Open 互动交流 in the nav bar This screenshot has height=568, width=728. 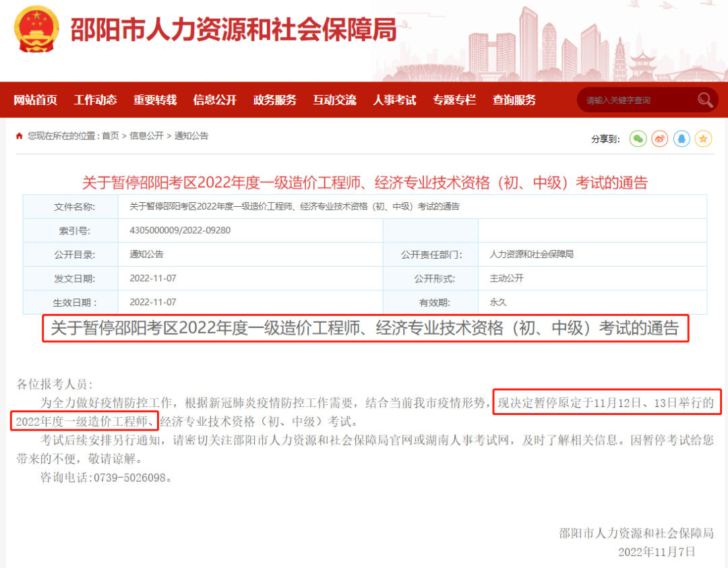coord(334,100)
